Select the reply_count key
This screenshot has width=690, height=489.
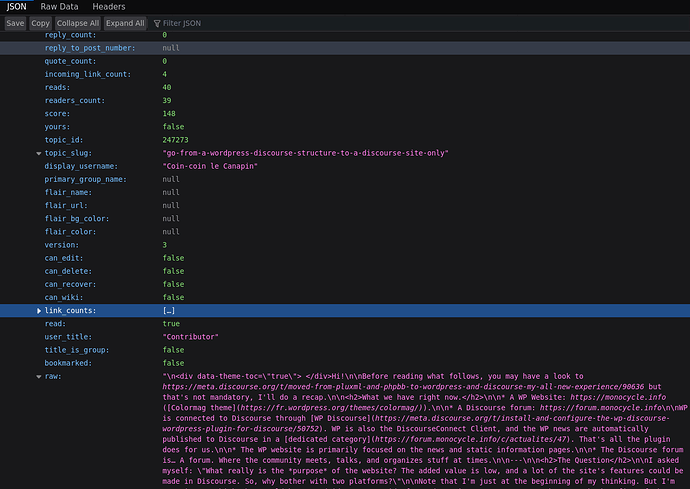[70, 35]
